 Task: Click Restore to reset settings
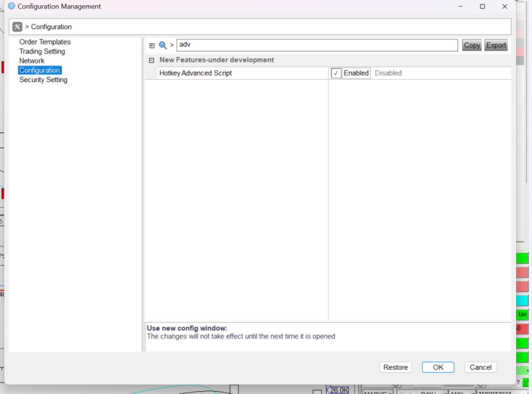pyautogui.click(x=395, y=367)
